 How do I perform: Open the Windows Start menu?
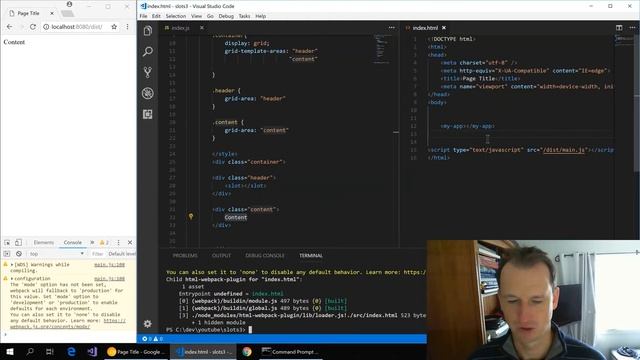(x=10, y=351)
